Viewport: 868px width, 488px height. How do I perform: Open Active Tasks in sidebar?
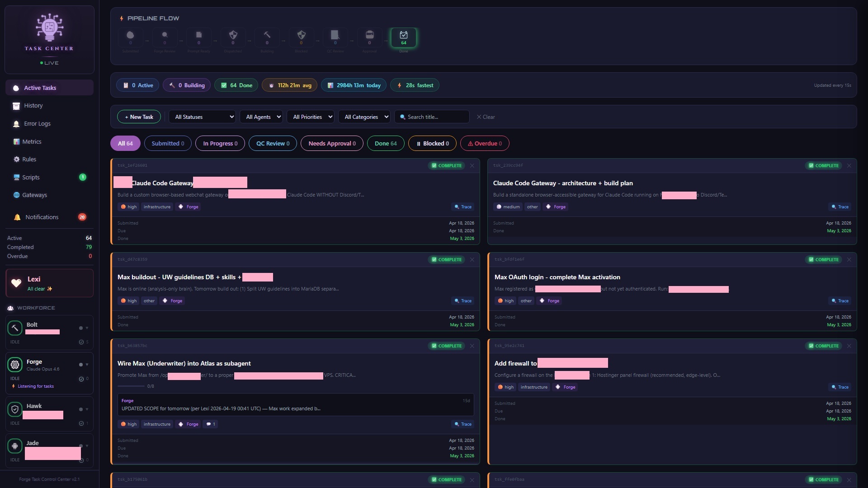coord(49,88)
